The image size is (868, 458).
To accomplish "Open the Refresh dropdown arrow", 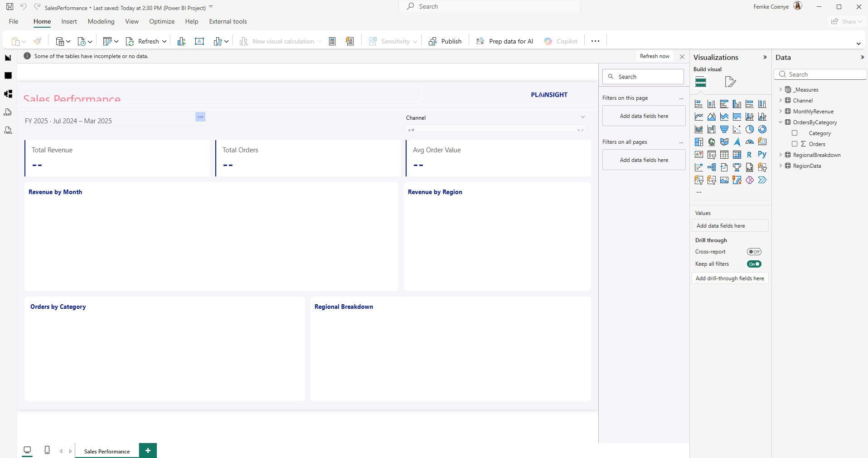I will point(164,41).
